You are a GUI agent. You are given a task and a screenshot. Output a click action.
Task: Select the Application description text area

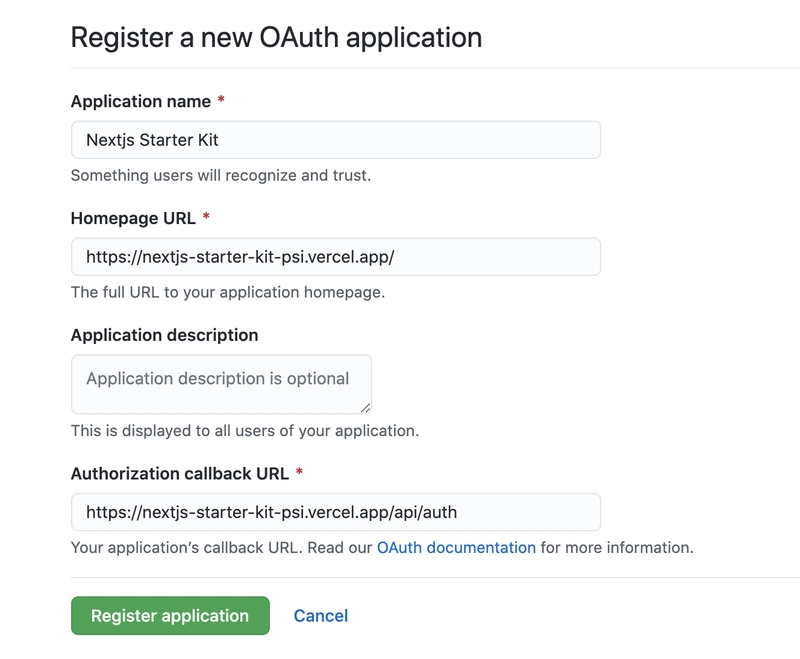221,384
